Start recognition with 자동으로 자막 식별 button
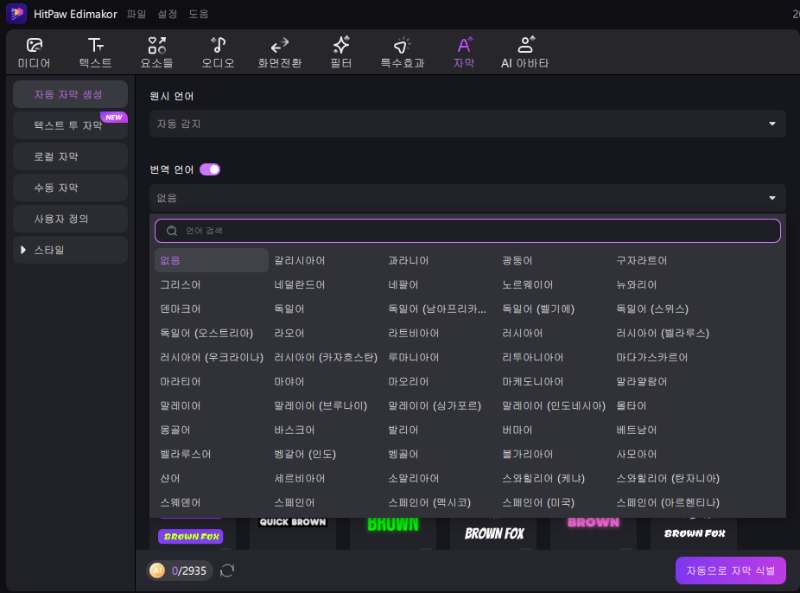 pyautogui.click(x=731, y=570)
